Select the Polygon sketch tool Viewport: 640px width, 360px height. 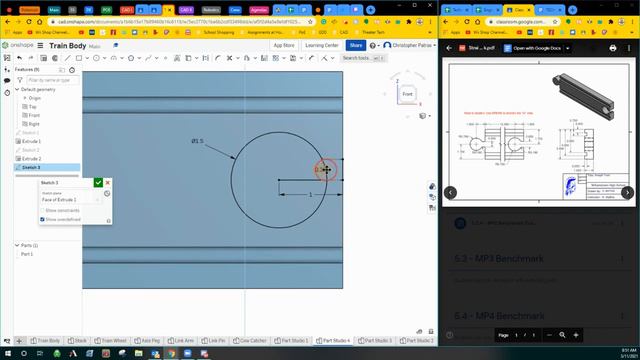point(131,58)
